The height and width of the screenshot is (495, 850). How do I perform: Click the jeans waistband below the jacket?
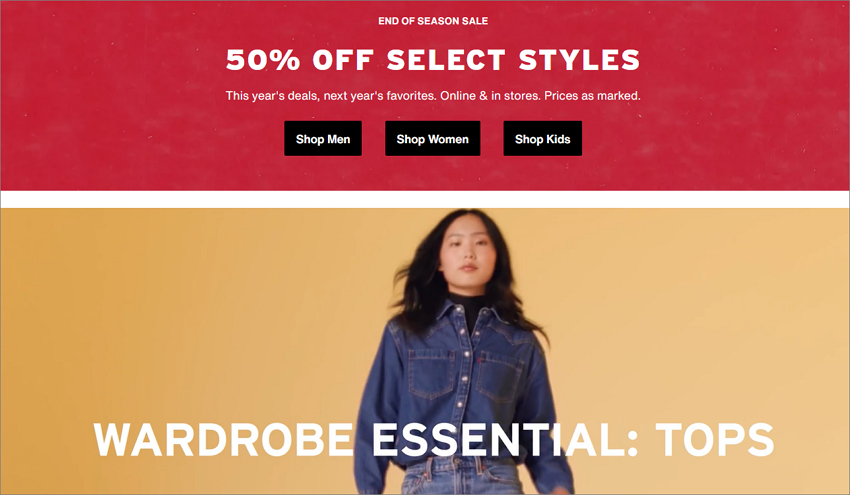[x=462, y=467]
